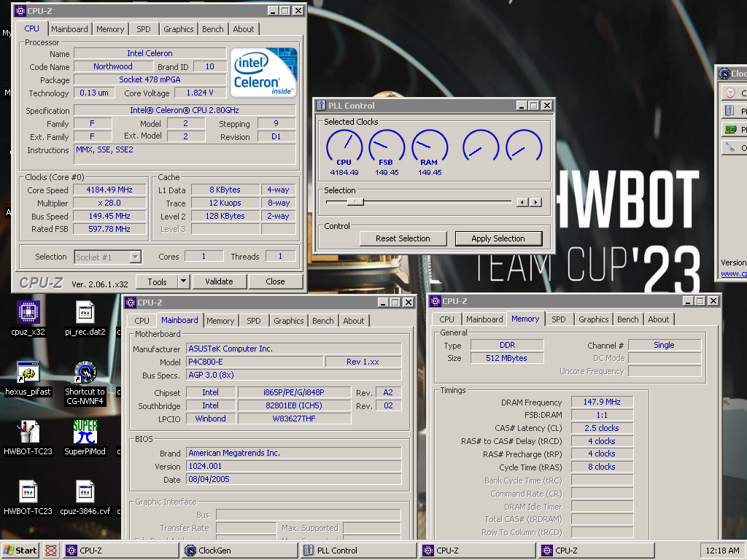
Task: Click the Winbond LPCIO value
Action: (x=211, y=419)
